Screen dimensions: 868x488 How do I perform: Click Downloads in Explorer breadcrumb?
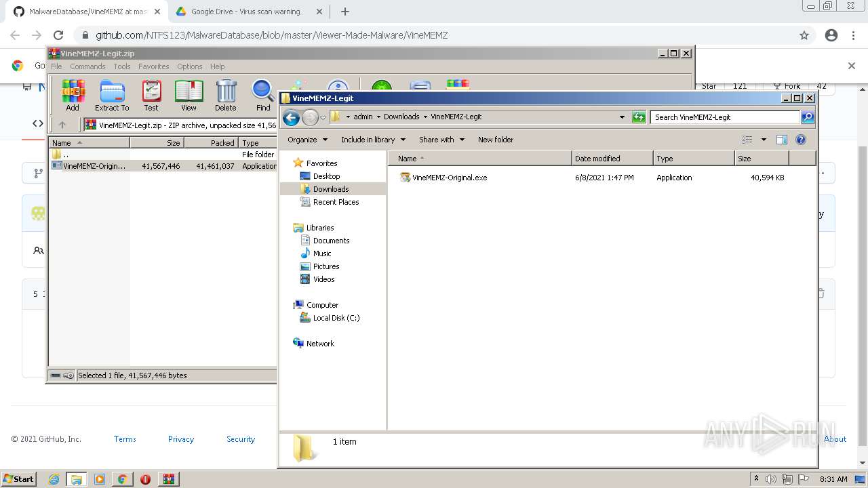tap(401, 117)
